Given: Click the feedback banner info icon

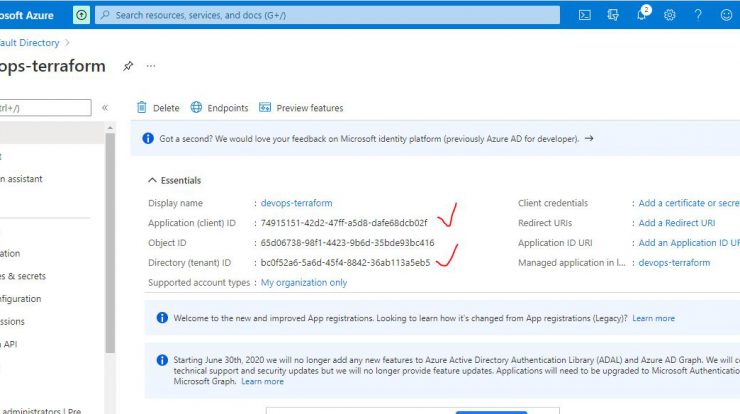Looking at the screenshot, I should [148, 138].
